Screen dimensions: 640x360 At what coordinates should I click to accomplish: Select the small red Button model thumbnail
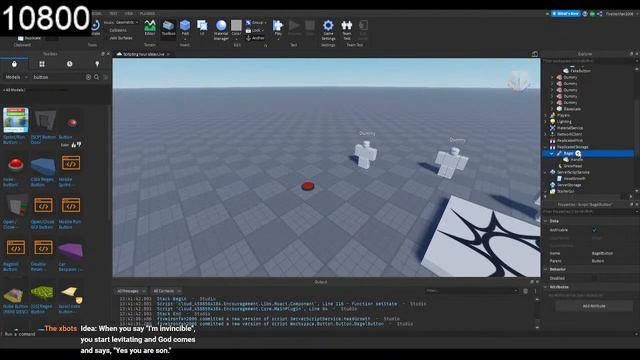(x=72, y=122)
